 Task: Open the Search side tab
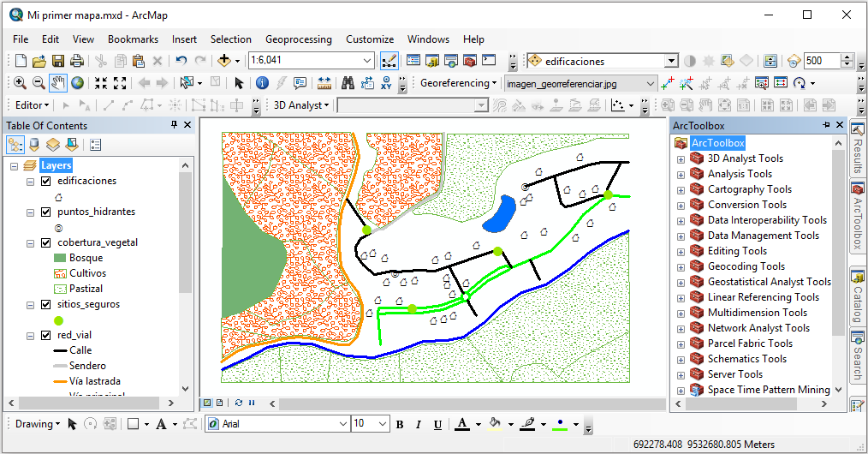pos(858,356)
